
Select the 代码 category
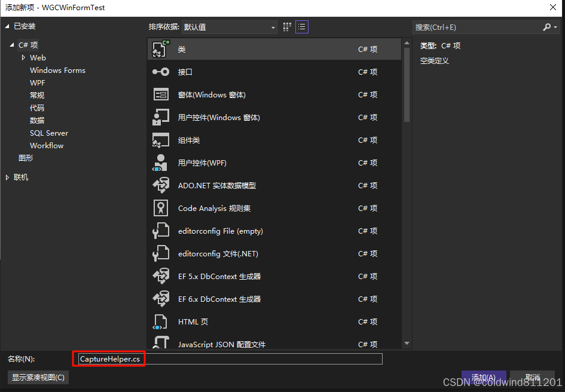(x=37, y=108)
